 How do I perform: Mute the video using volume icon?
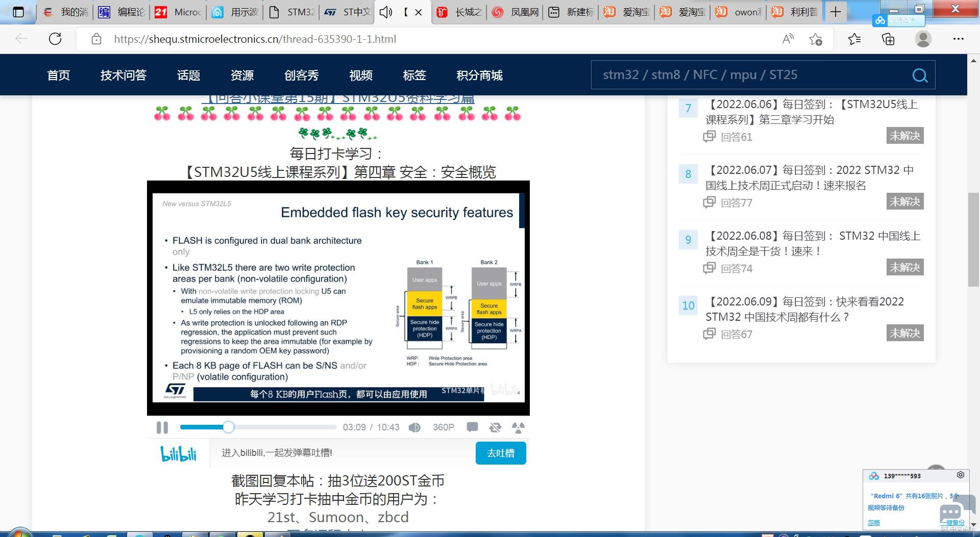click(x=414, y=427)
